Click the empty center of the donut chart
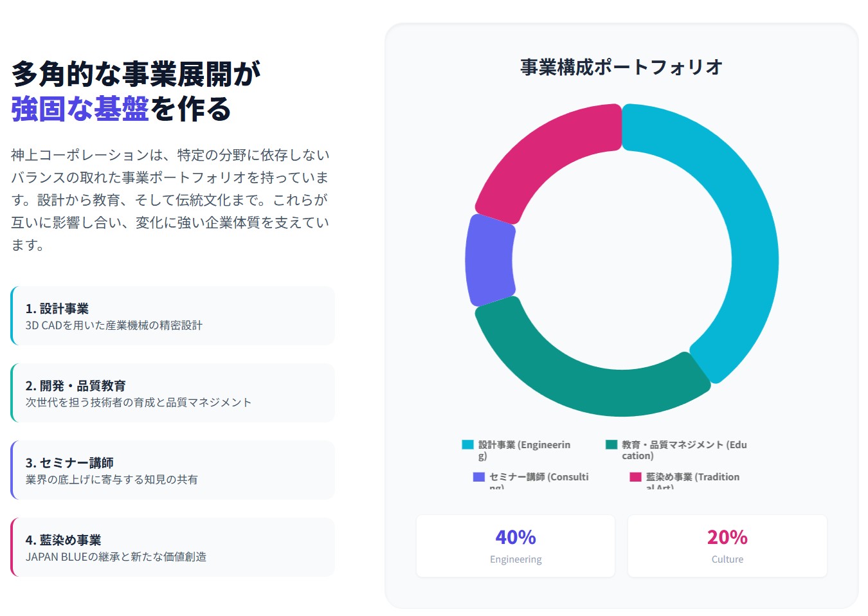868x616 pixels. 622,260
